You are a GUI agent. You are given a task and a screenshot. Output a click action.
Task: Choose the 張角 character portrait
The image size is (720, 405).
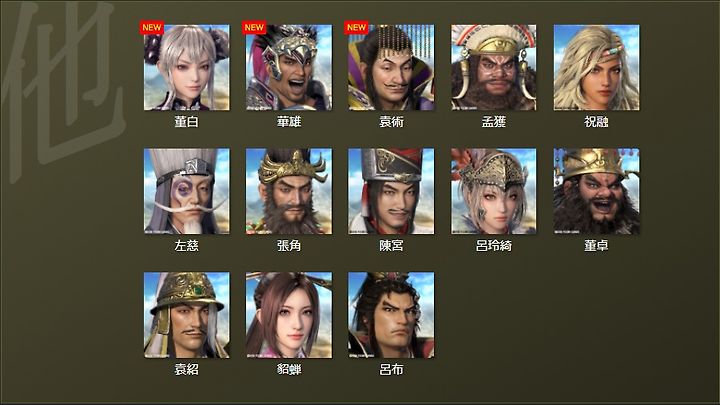[289, 191]
